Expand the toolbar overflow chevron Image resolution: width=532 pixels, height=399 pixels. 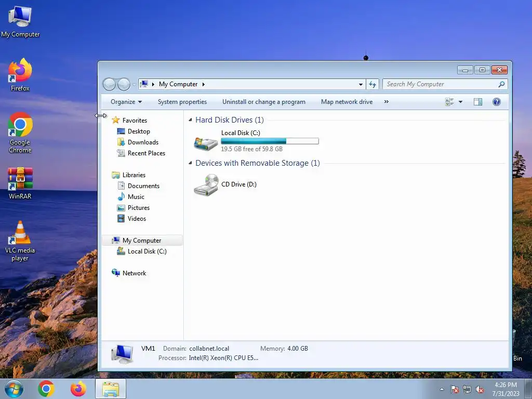(386, 102)
